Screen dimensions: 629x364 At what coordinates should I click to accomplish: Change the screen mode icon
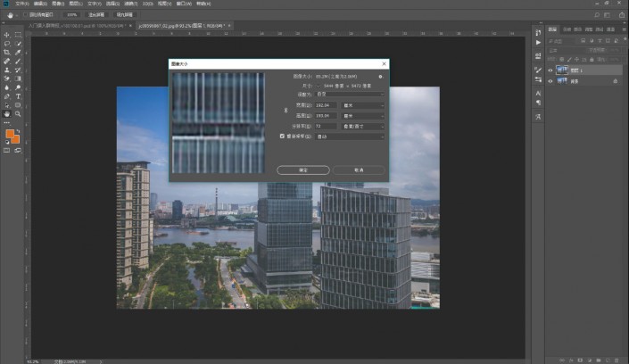point(18,151)
